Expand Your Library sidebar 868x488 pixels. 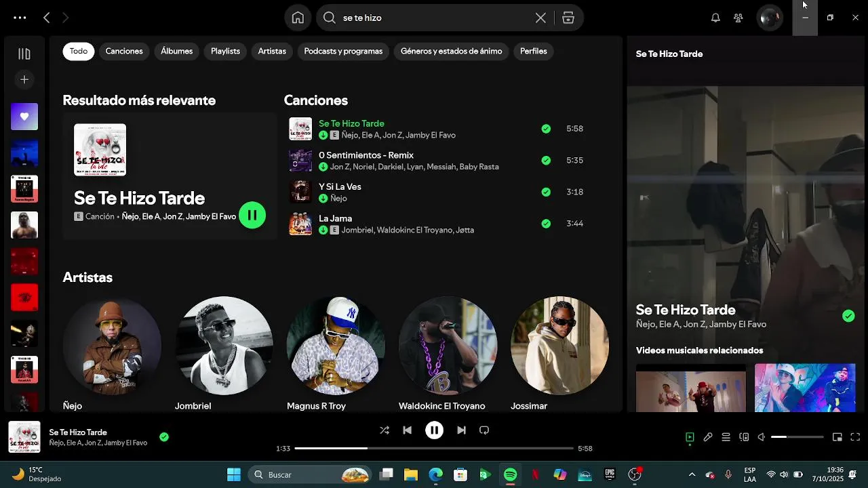coord(24,54)
